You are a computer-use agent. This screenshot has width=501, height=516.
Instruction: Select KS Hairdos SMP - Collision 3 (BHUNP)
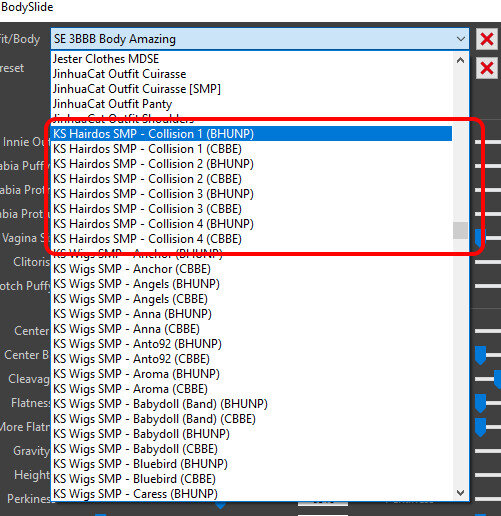click(x=252, y=194)
